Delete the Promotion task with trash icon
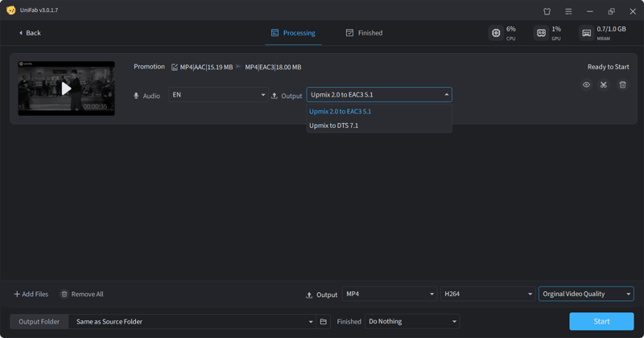This screenshot has height=338, width=644. (x=622, y=84)
